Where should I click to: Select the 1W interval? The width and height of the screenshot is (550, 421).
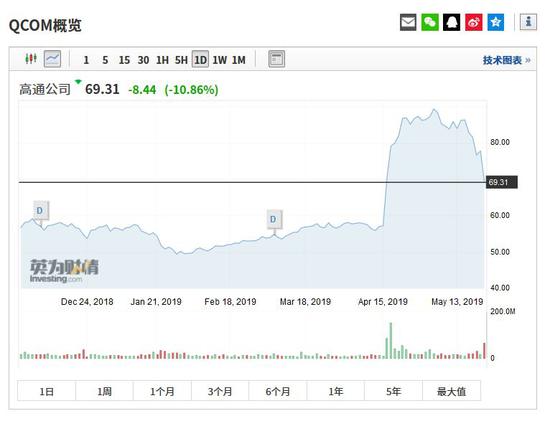point(220,60)
